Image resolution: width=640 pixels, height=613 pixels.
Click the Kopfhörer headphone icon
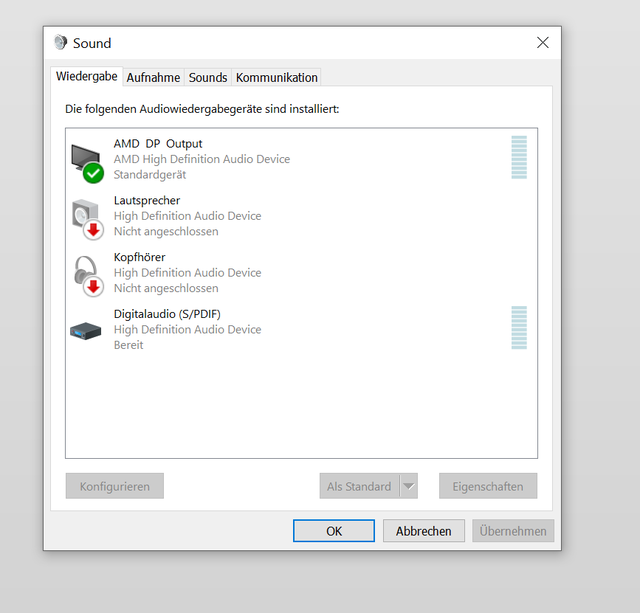click(86, 273)
